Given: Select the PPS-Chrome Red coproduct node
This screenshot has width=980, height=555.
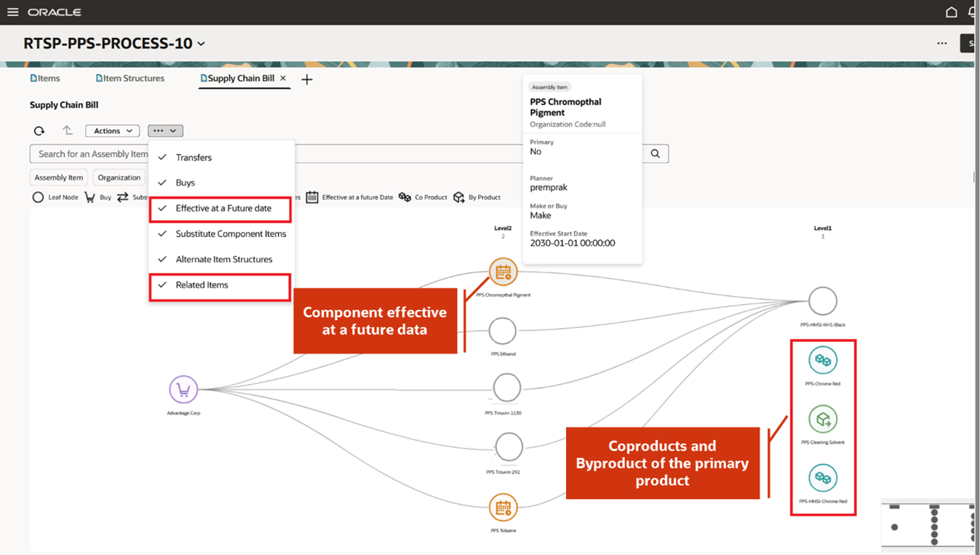Looking at the screenshot, I should tap(823, 360).
